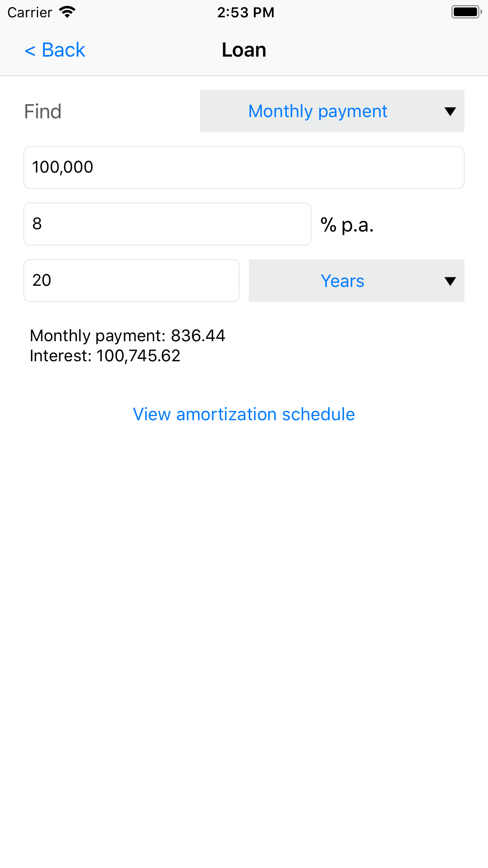Click the clock showing 2:53 PM
The image size is (488, 868).
click(246, 12)
